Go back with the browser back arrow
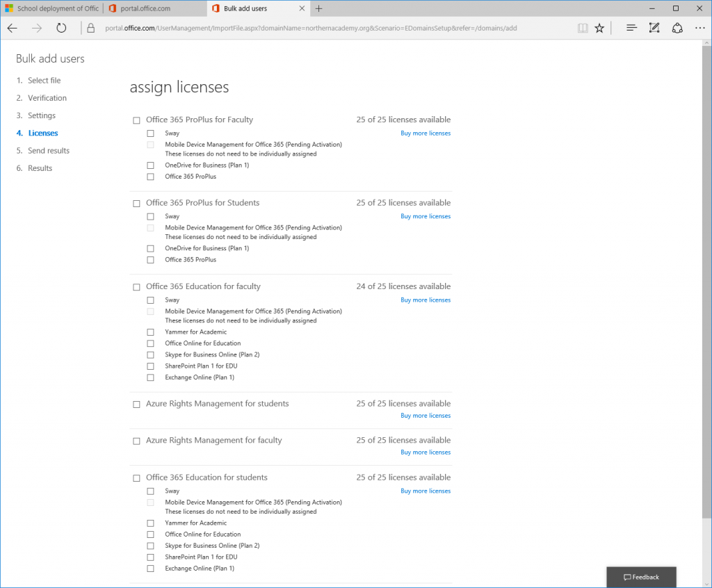Image resolution: width=712 pixels, height=588 pixels. click(13, 28)
